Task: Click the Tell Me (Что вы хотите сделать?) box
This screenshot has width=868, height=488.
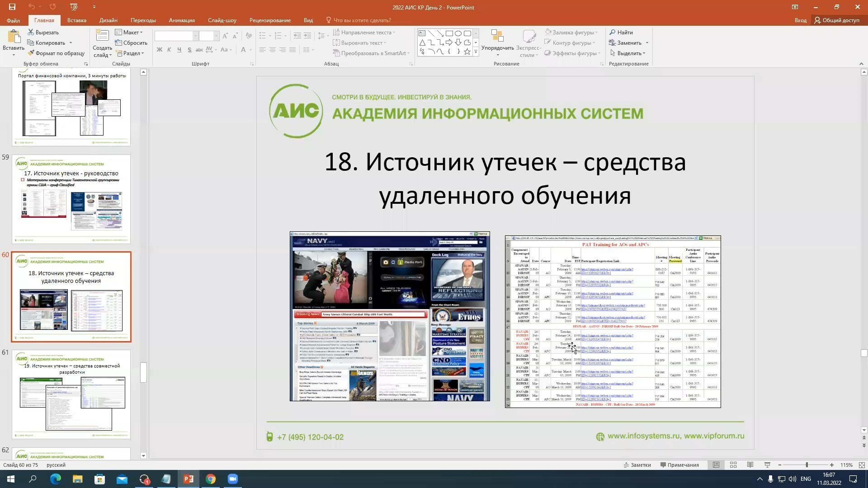Action: pyautogui.click(x=359, y=20)
